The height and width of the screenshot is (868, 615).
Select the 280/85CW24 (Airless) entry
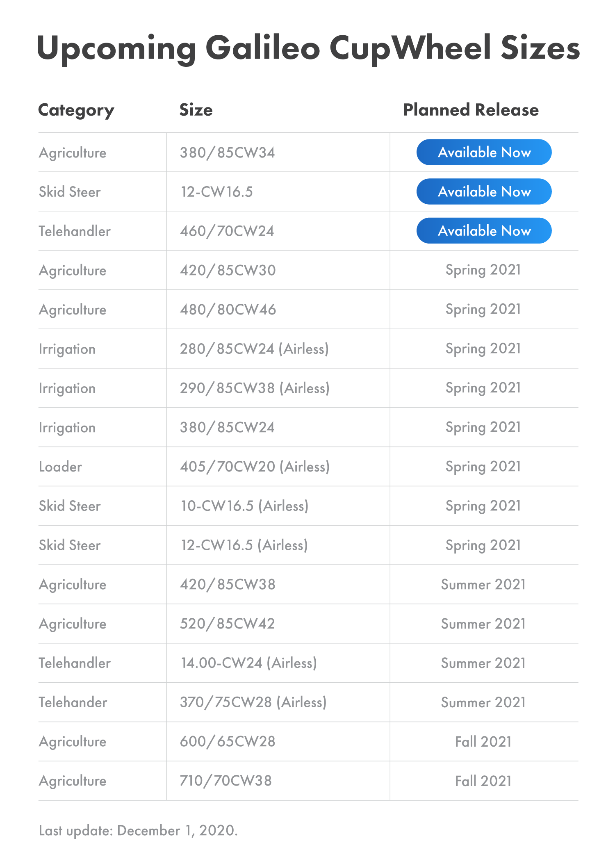(x=254, y=349)
